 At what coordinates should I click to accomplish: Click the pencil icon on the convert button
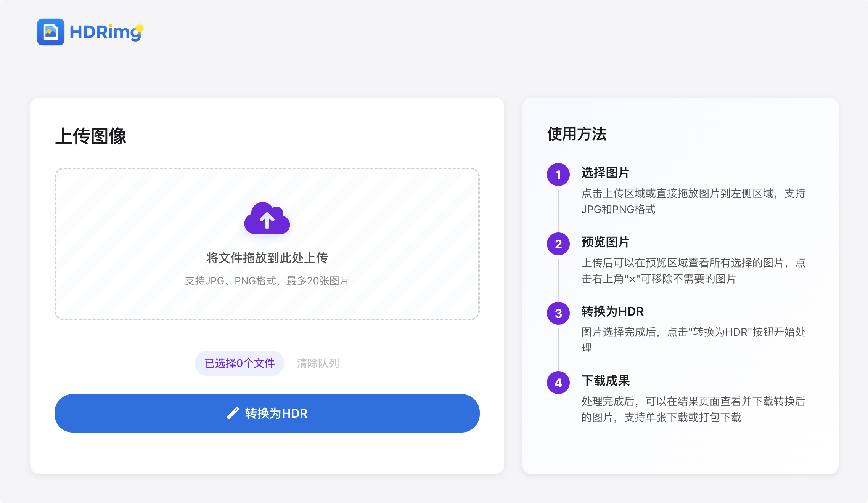point(233,413)
